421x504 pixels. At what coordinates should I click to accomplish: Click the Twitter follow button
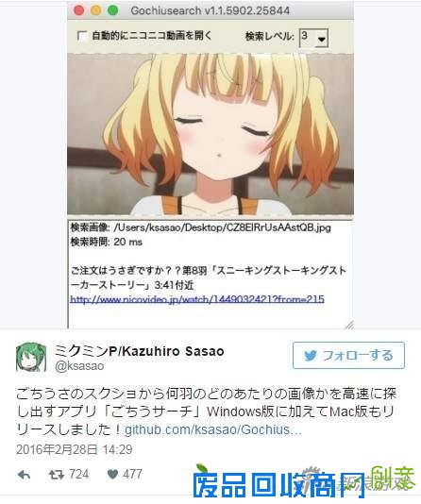[x=348, y=355]
